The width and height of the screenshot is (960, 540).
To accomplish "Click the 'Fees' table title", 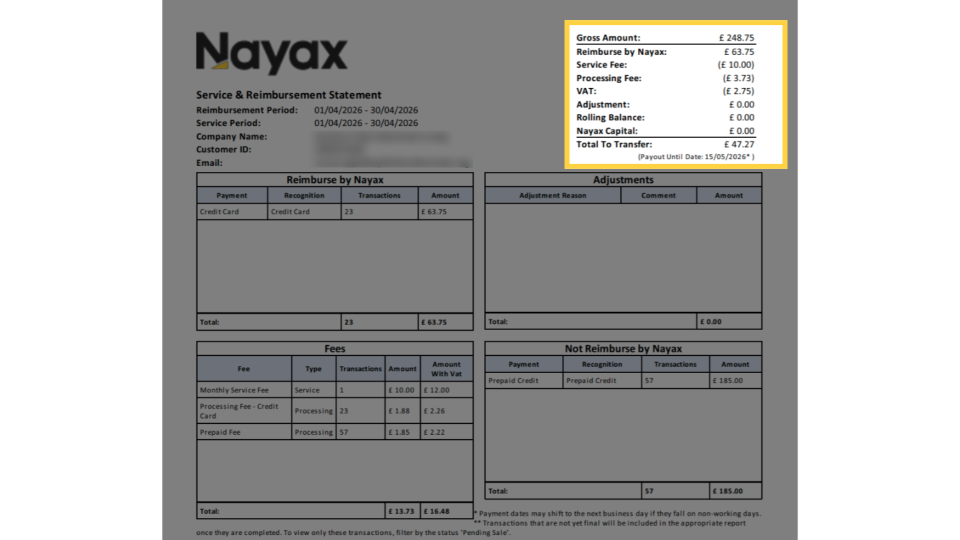I will pyautogui.click(x=335, y=349).
